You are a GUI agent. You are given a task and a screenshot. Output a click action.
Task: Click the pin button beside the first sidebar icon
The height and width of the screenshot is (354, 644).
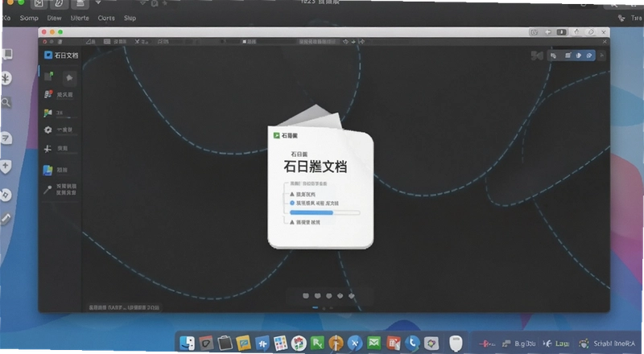tap(69, 77)
